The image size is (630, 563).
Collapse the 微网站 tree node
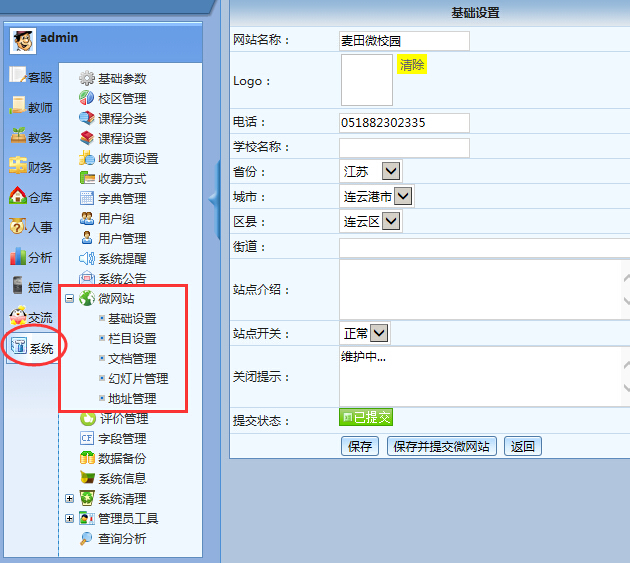point(69,298)
